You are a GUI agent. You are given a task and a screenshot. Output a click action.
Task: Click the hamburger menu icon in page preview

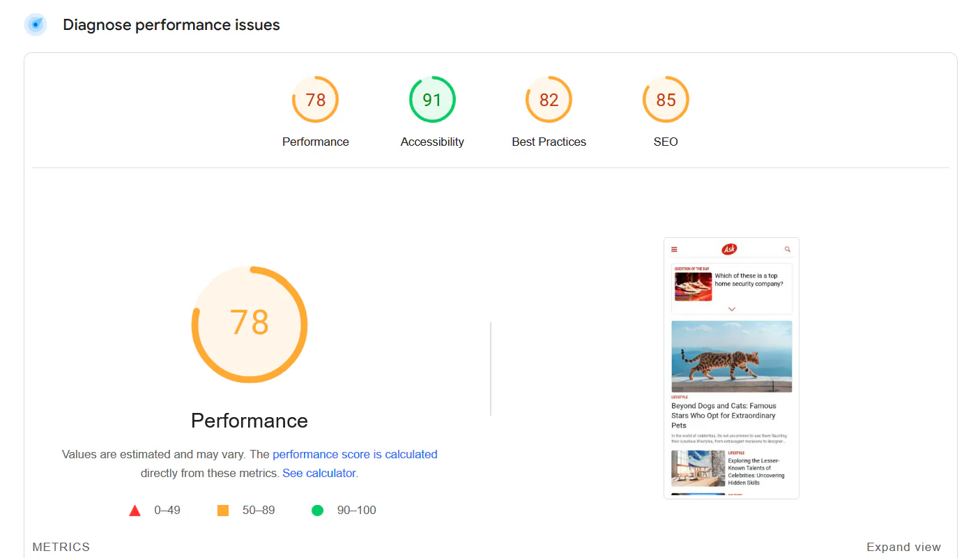click(x=674, y=249)
